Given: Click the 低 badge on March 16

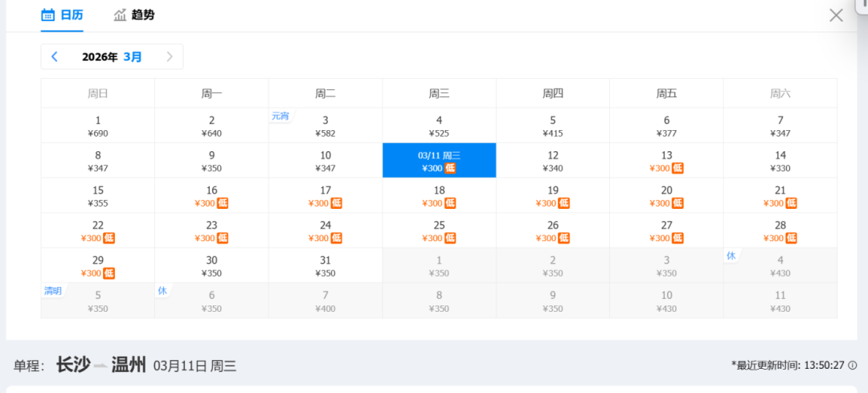Looking at the screenshot, I should [223, 203].
